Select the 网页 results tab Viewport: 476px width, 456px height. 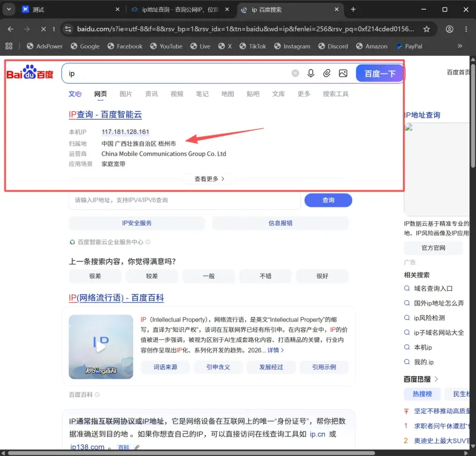[x=101, y=94]
